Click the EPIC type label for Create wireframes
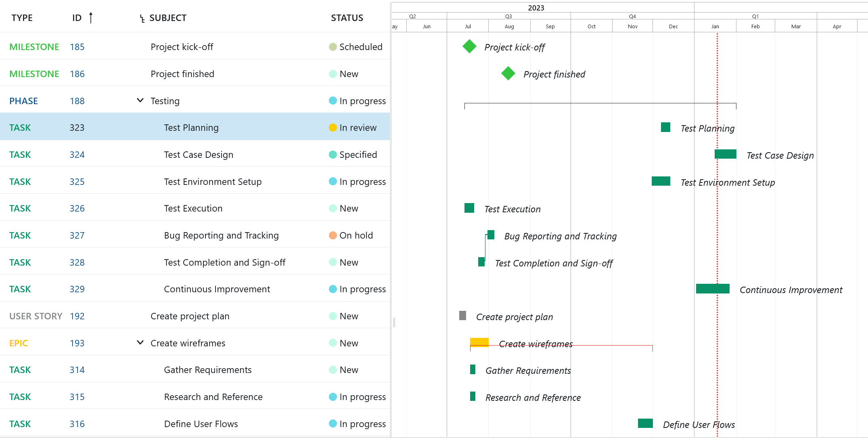868x438 pixels. click(x=19, y=343)
